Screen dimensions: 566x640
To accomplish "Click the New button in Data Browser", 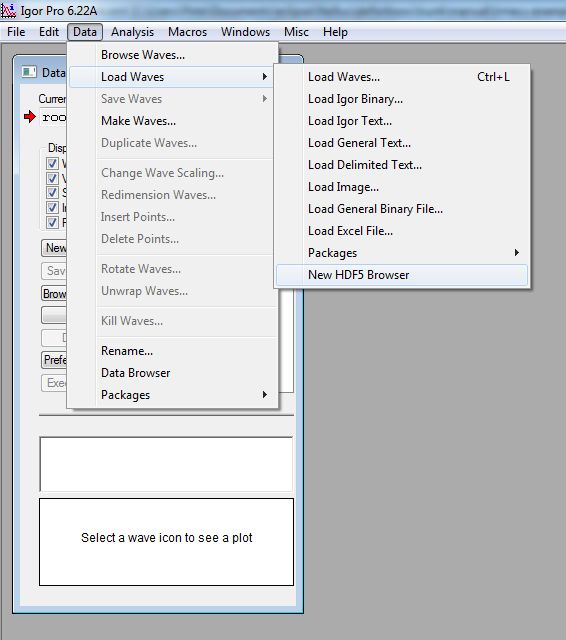I will pos(54,248).
